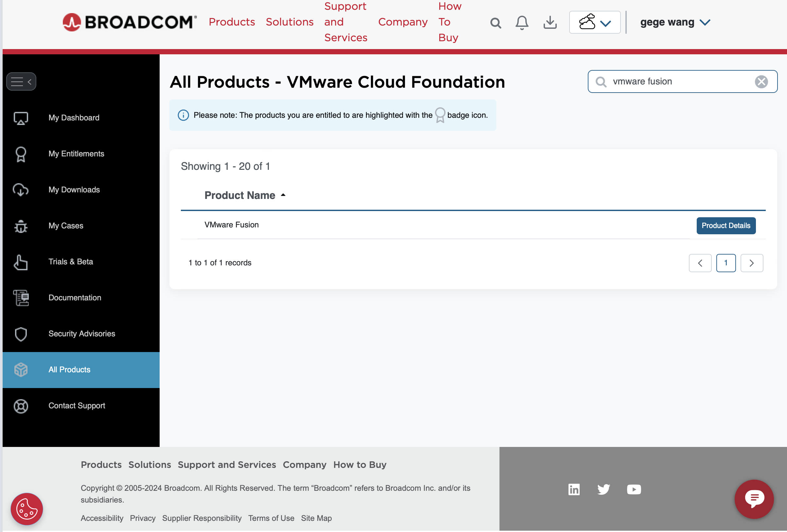Open the cloud product selector dropdown
Image resolution: width=787 pixels, height=532 pixels.
[595, 22]
